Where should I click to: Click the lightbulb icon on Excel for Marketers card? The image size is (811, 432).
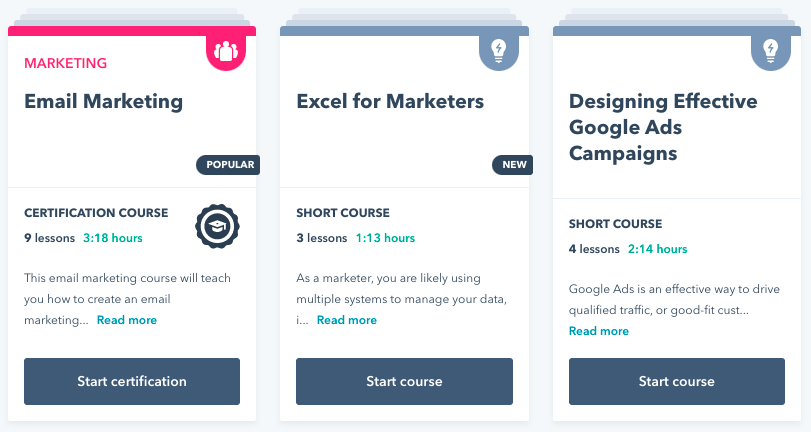(498, 50)
